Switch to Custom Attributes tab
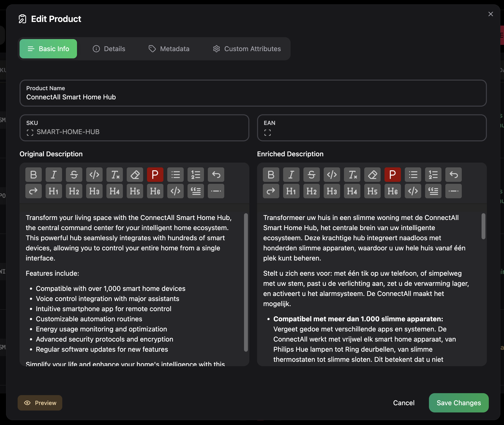 [247, 49]
